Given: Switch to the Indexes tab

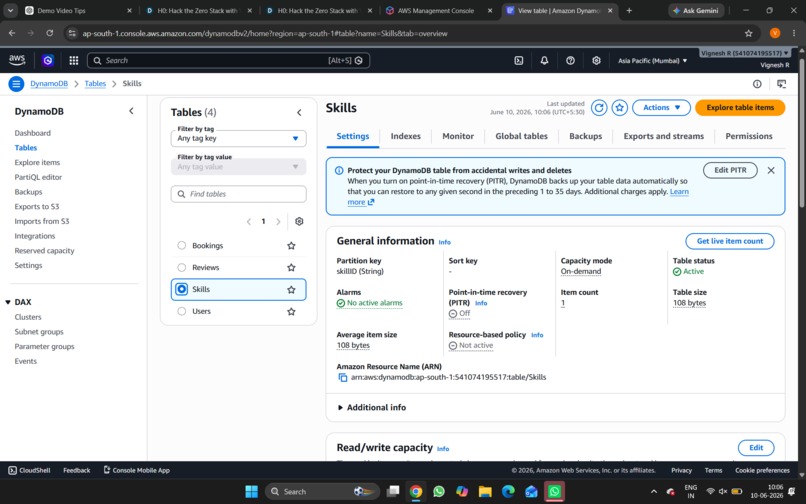Looking at the screenshot, I should click(406, 136).
